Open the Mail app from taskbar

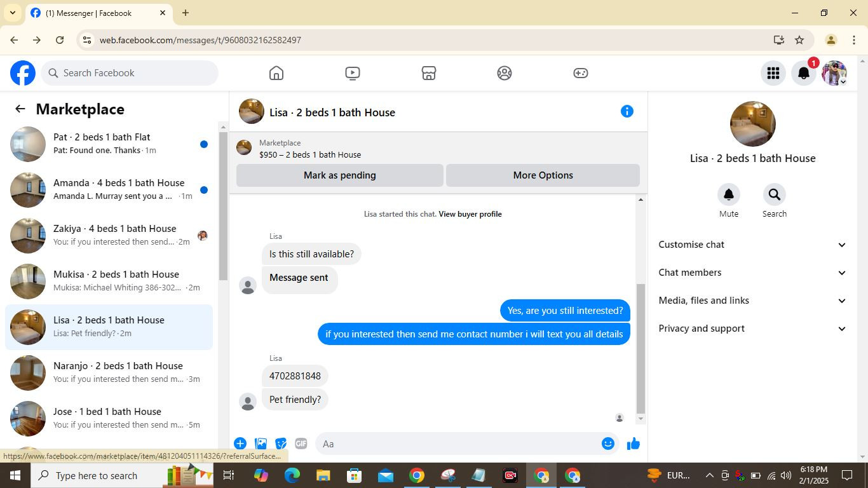385,475
